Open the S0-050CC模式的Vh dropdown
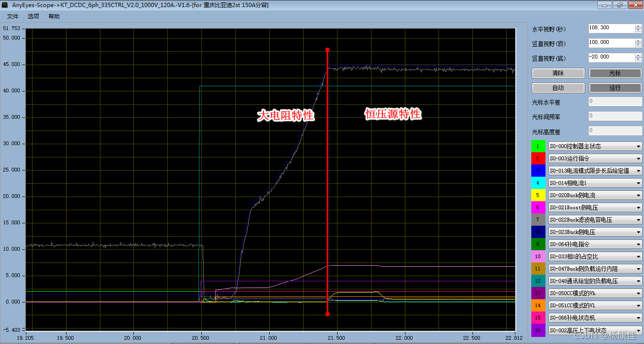Screen dimensions: 644x344 coord(595,293)
